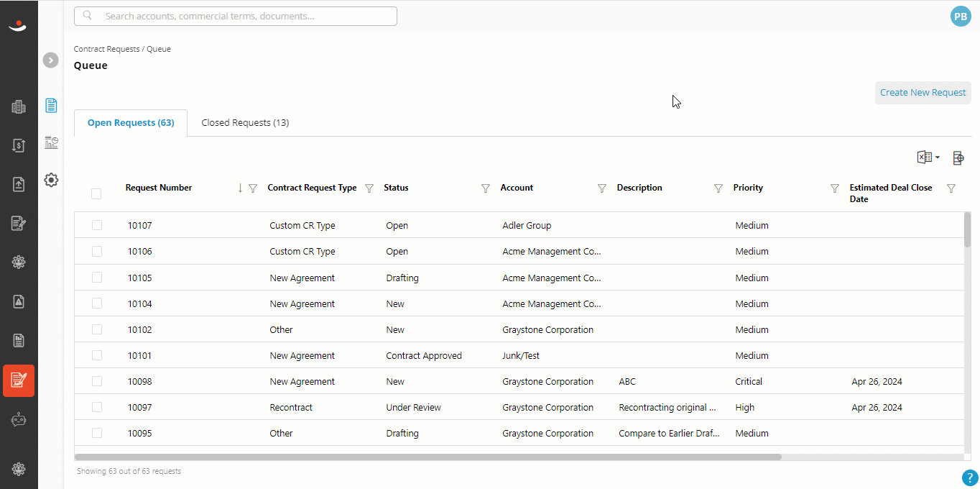Check the box for request 10105

97,277
